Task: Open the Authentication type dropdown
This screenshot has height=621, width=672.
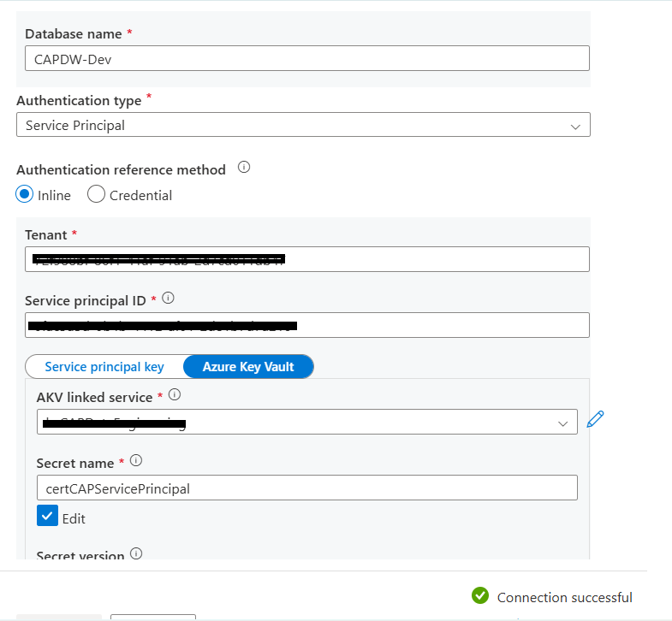Action: (x=303, y=125)
